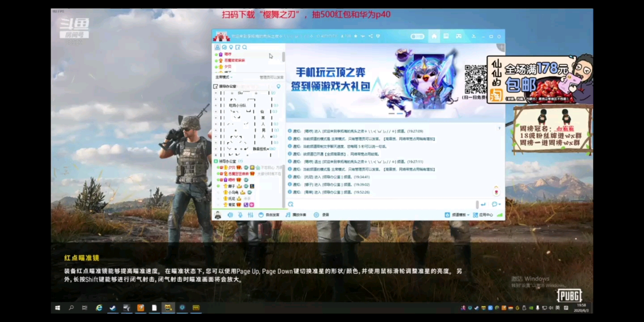Click the second banner carousel indicator dash
This screenshot has width=644, height=322.
(x=400, y=114)
